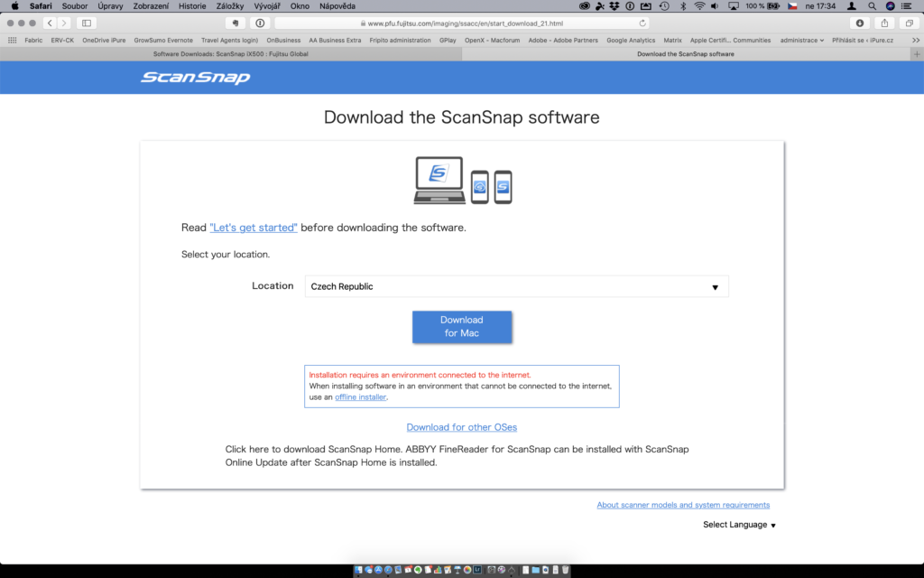924x578 pixels.
Task: Open the Vývojář menu
Action: point(267,6)
